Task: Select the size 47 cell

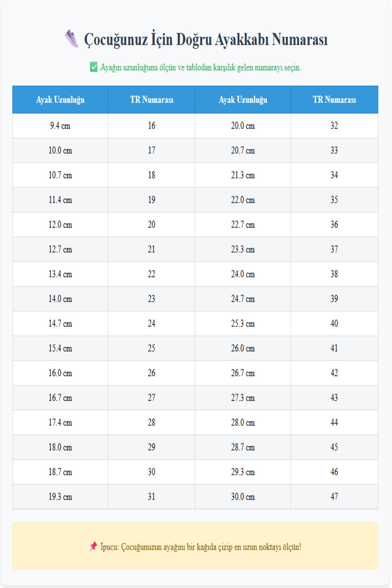Action: click(x=335, y=497)
